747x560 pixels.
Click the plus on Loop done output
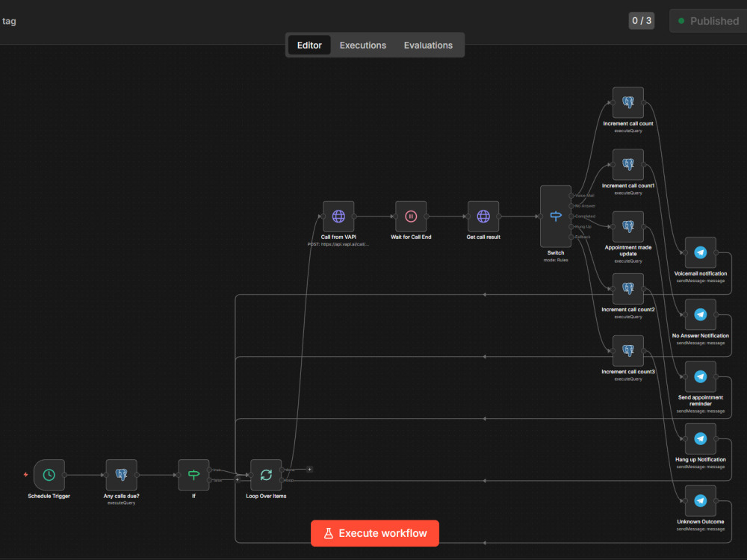(x=310, y=470)
